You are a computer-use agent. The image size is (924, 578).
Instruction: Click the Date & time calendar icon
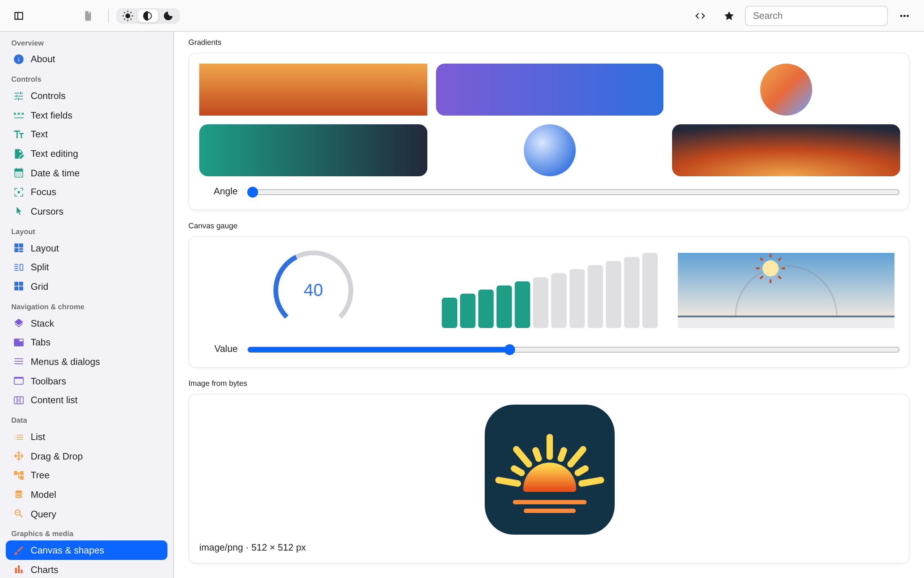point(19,173)
